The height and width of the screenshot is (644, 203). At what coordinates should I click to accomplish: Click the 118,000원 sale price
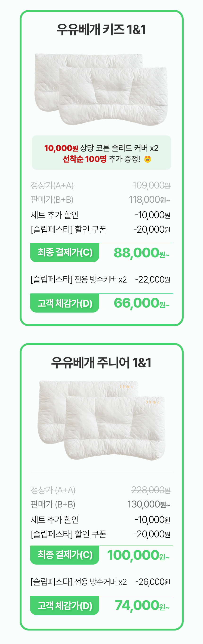tap(150, 200)
